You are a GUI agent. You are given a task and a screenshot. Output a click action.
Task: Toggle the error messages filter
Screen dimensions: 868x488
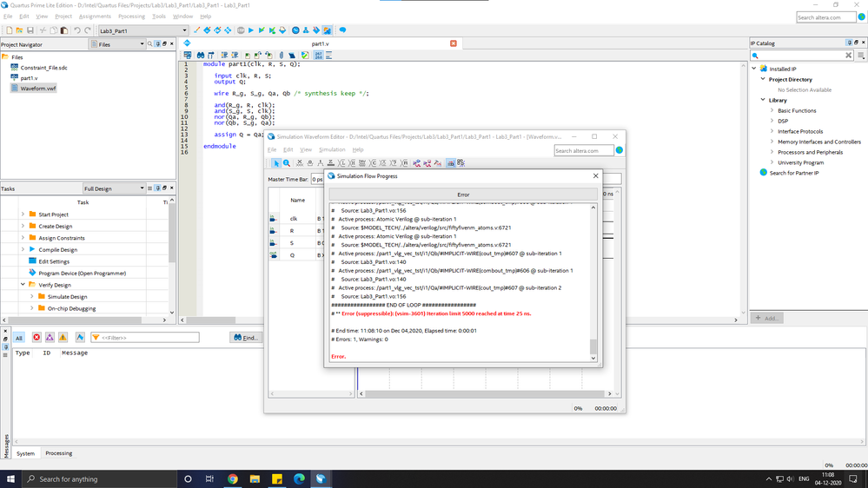pyautogui.click(x=36, y=338)
